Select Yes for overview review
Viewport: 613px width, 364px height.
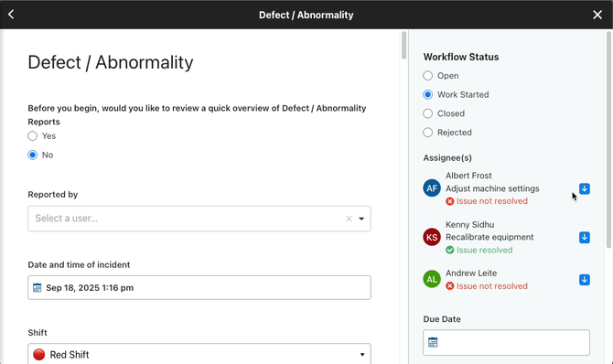pos(32,136)
